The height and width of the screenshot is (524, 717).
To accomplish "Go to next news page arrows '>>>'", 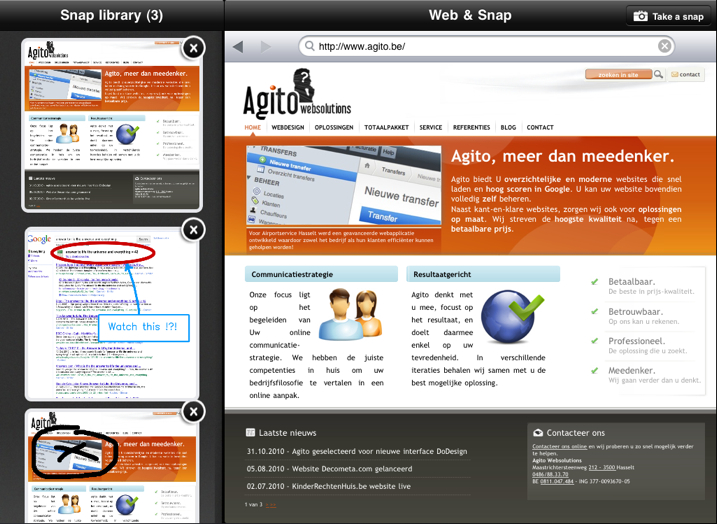I will click(271, 505).
